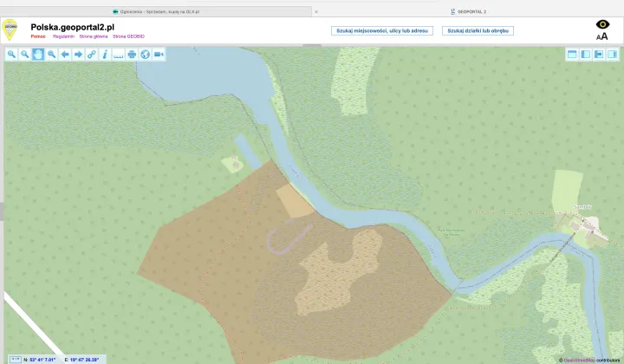Click the N latitude coordinate readout

click(x=39, y=360)
